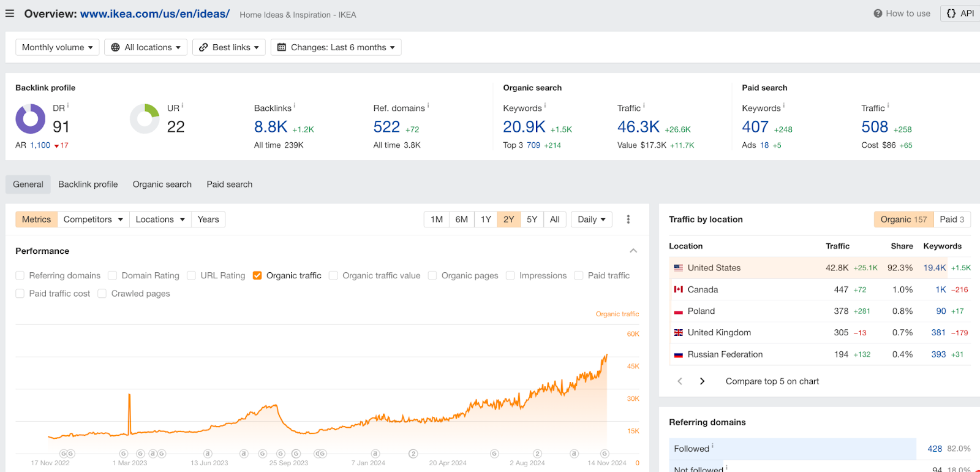This screenshot has width=980, height=472.
Task: Go to next traffic locations page
Action: coord(702,381)
